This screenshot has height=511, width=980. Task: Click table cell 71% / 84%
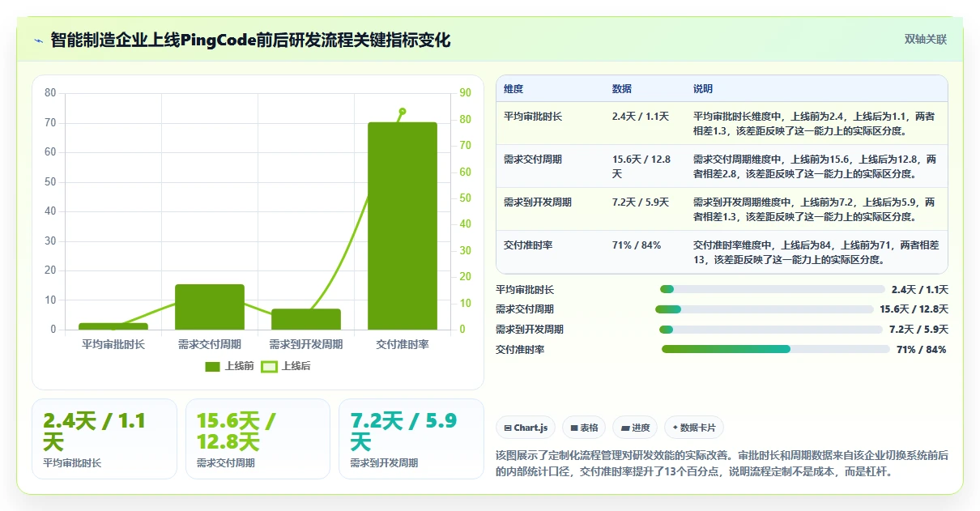click(x=637, y=245)
